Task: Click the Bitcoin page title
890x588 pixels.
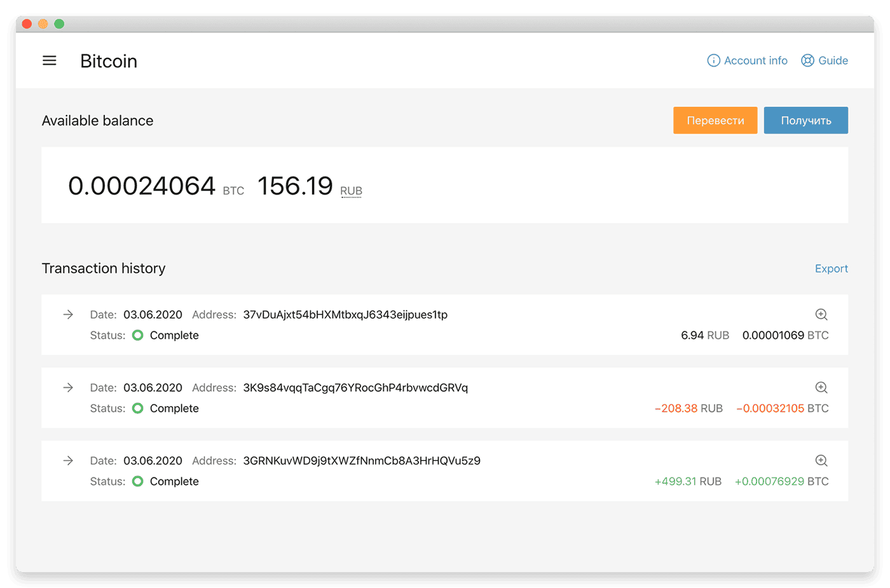Action: coord(109,61)
